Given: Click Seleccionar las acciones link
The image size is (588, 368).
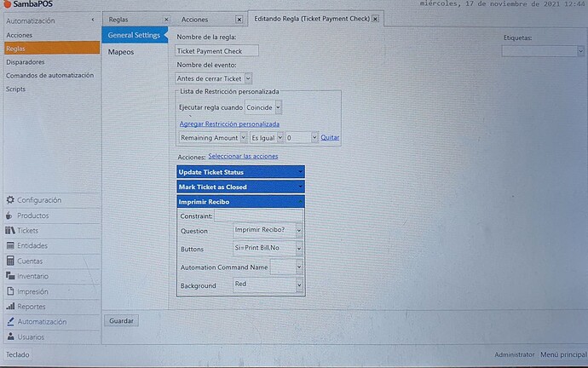Looking at the screenshot, I should [x=243, y=156].
